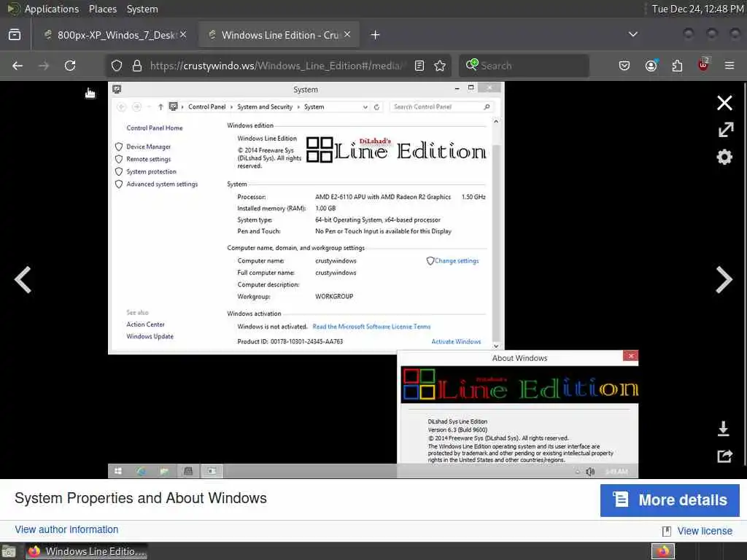
Task: Open the Places menu
Action: [102, 9]
